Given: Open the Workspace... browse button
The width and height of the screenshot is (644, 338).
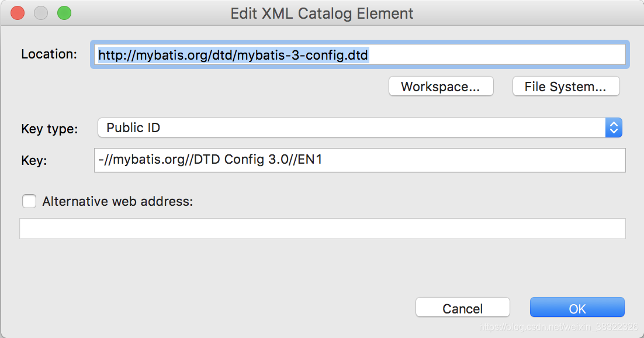Looking at the screenshot, I should pyautogui.click(x=441, y=87).
